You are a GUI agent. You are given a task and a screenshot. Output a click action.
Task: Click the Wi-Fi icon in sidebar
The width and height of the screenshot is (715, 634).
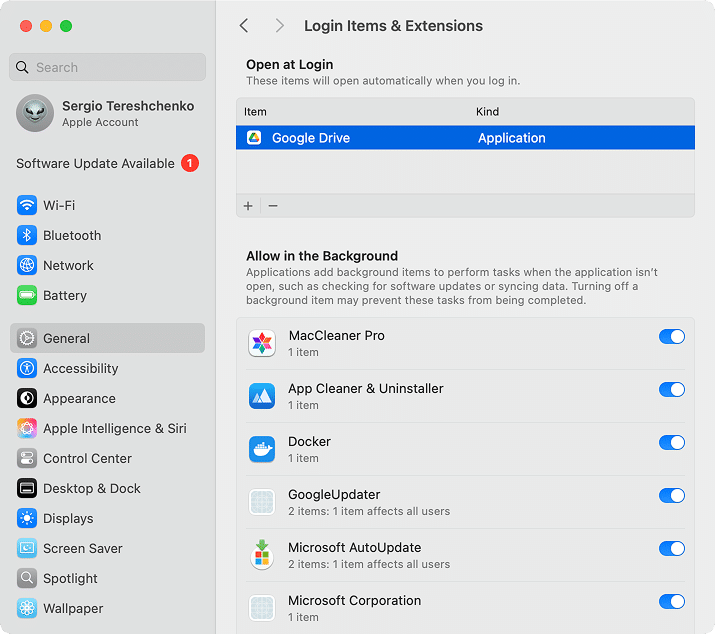coord(27,205)
